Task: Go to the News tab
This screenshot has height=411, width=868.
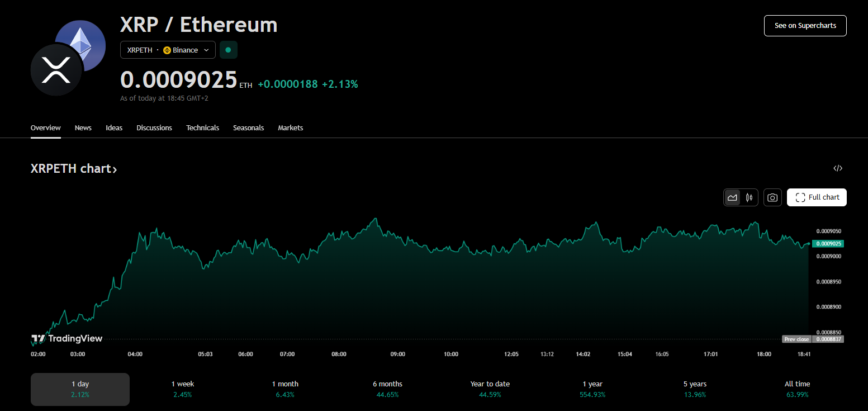Action: tap(83, 128)
